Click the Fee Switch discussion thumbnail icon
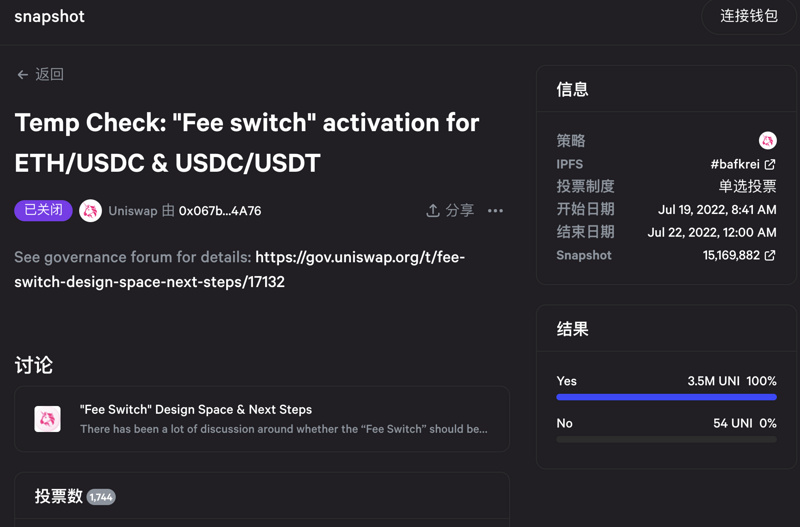The width and height of the screenshot is (800, 527). click(x=48, y=419)
